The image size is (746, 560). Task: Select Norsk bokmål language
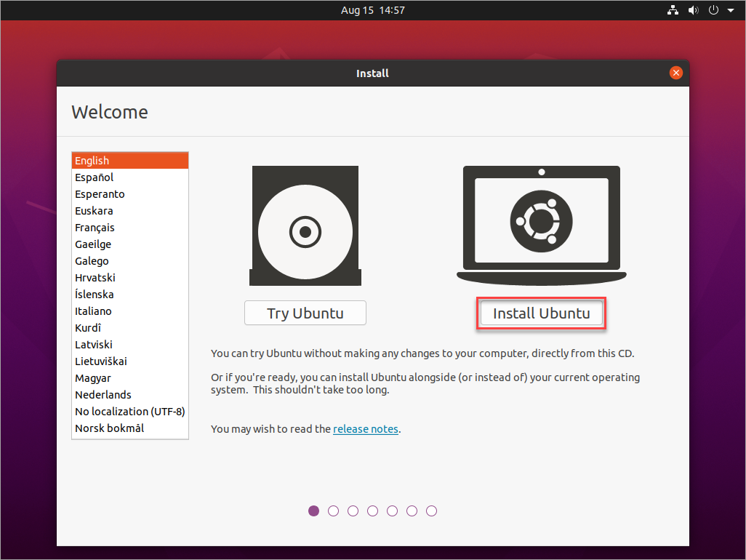click(x=130, y=428)
